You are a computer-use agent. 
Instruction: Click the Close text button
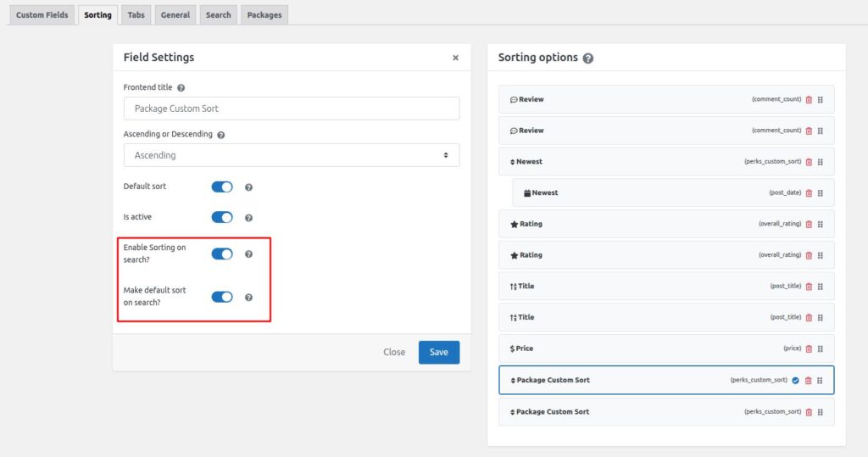394,352
